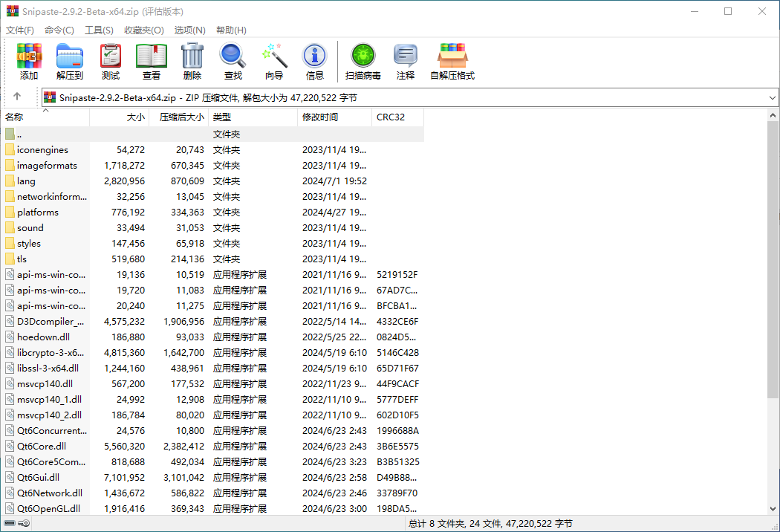Go up one level with arrow button
This screenshot has height=532, width=780.
17,97
